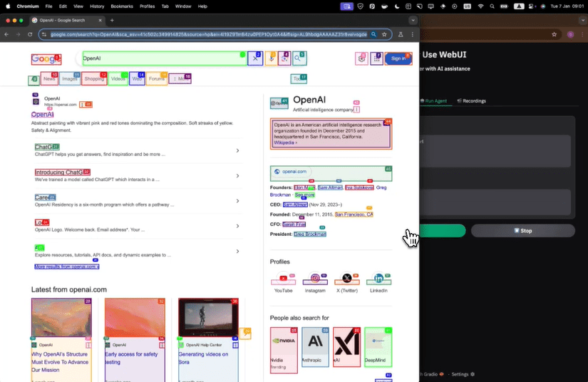Click Settings at bottom of WebUI window

(463, 374)
